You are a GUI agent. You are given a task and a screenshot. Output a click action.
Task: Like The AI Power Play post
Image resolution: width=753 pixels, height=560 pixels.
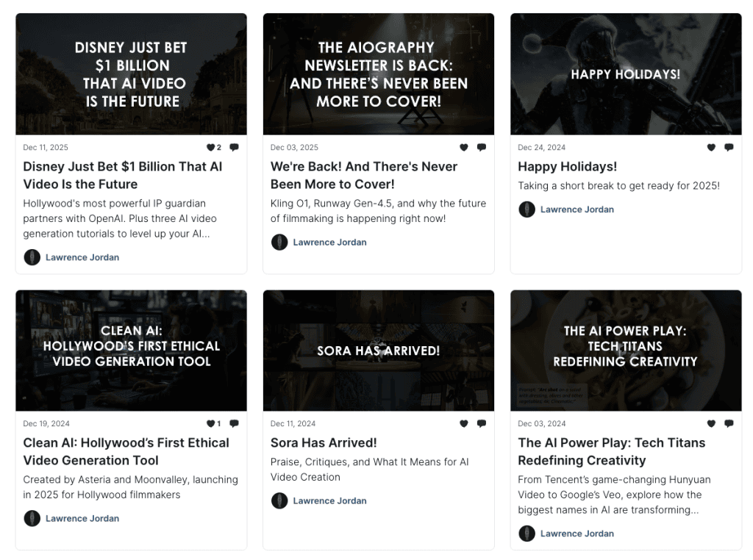click(711, 424)
